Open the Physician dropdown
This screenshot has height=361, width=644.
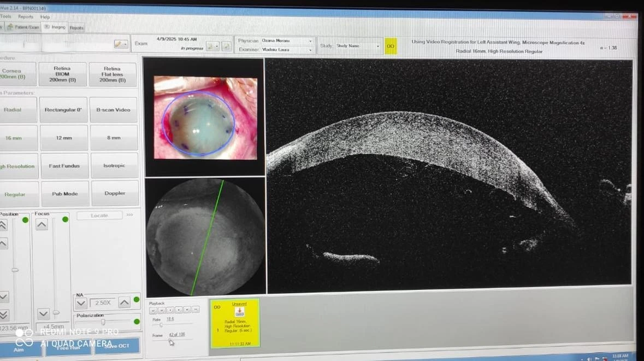310,41
